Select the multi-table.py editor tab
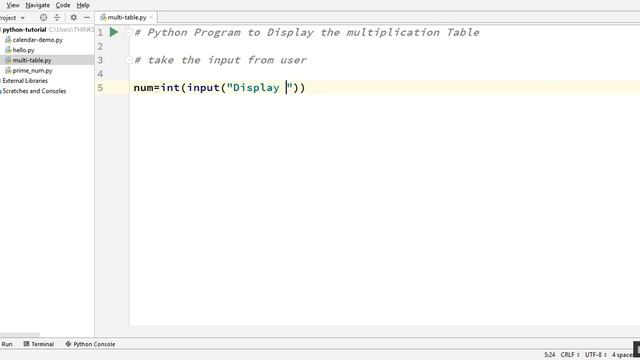 (x=127, y=17)
